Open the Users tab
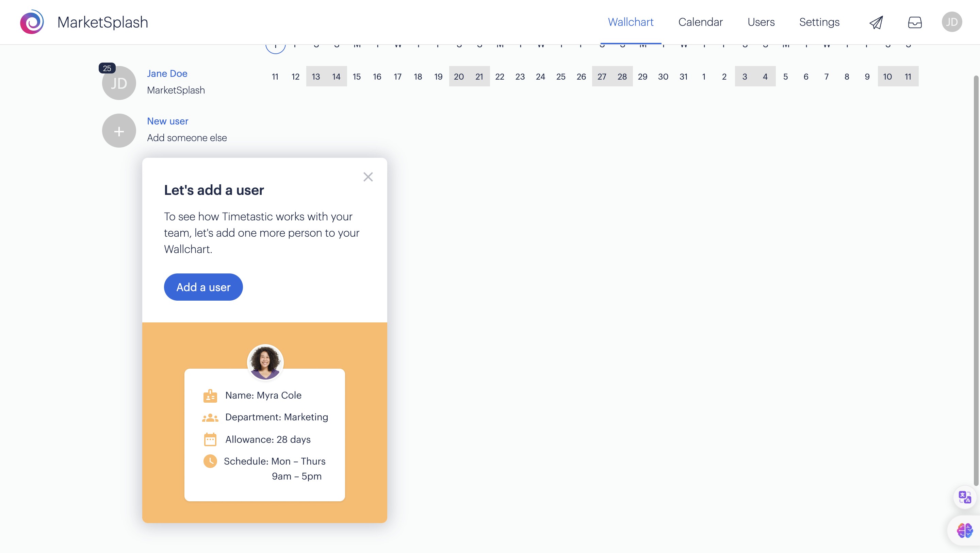980x553 pixels. click(x=761, y=22)
